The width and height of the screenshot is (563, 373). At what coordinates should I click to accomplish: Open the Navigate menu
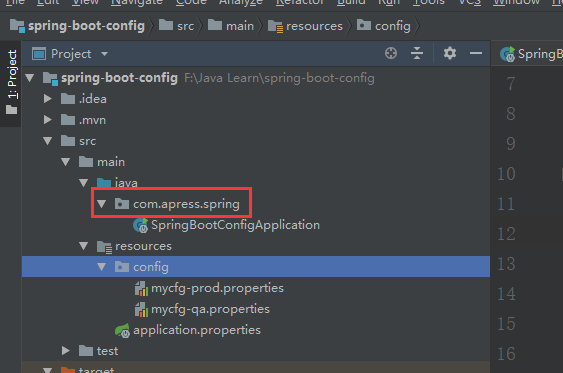(x=137, y=2)
